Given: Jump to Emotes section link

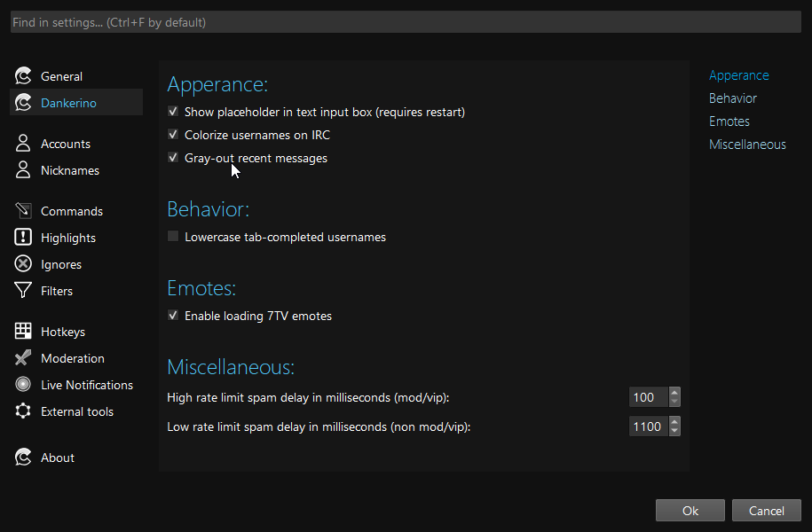Looking at the screenshot, I should (729, 121).
